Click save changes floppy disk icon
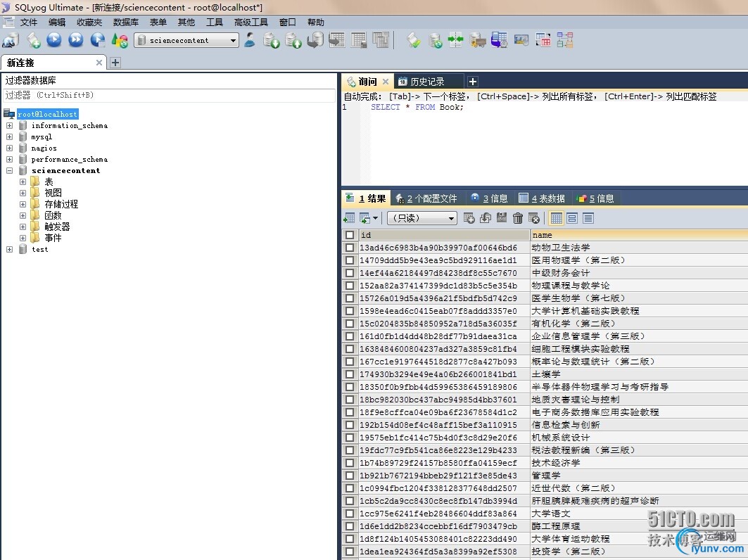The width and height of the screenshot is (748, 560). [x=502, y=218]
